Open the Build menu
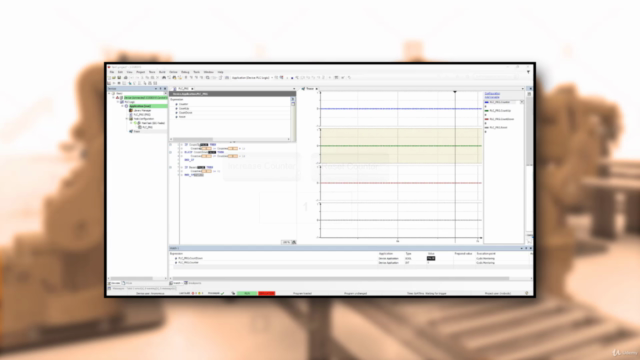Viewport: 640px width, 360px height. point(162,72)
